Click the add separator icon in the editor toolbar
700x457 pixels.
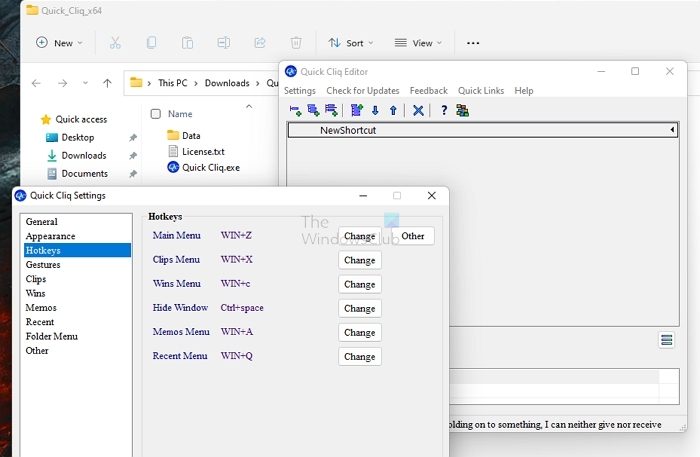pyautogui.click(x=331, y=110)
